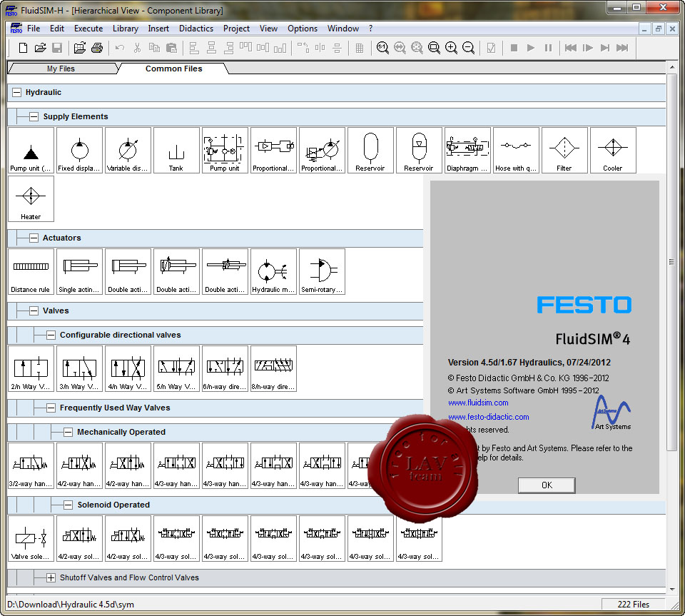685x616 pixels.
Task: Select the Distance rule component
Action: coord(31,272)
